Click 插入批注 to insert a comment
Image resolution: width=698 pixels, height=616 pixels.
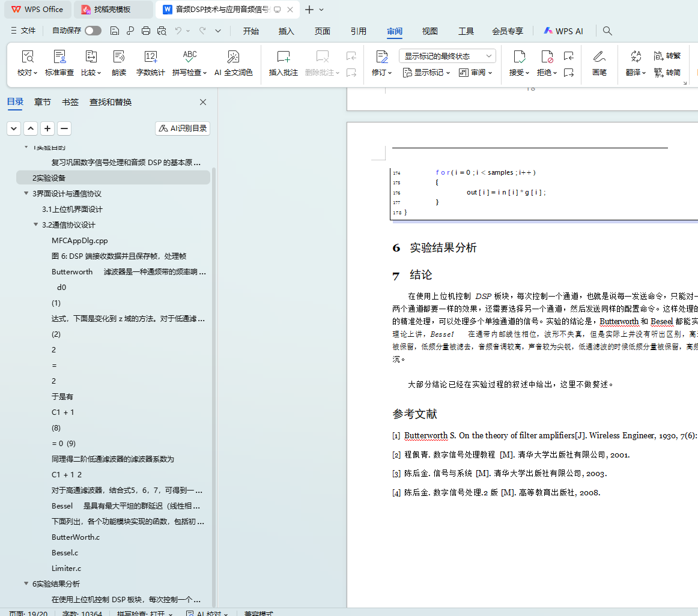pos(284,58)
